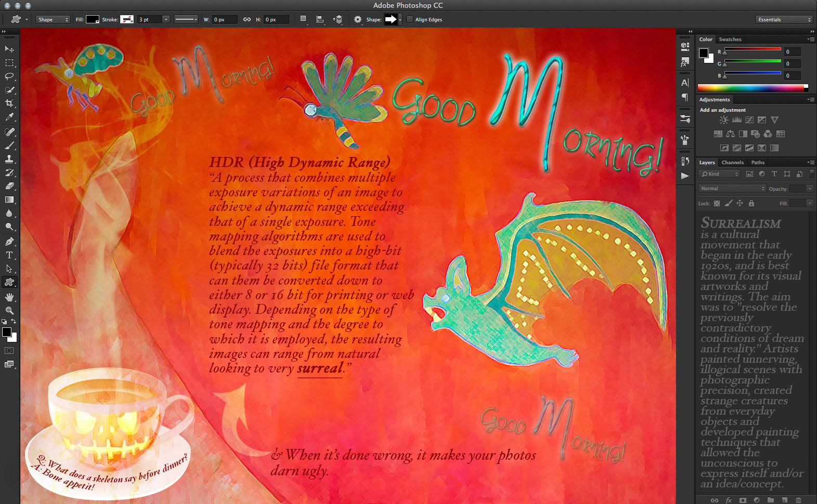Open the Brush Presets panel icon
817x504 pixels.
tap(685, 119)
